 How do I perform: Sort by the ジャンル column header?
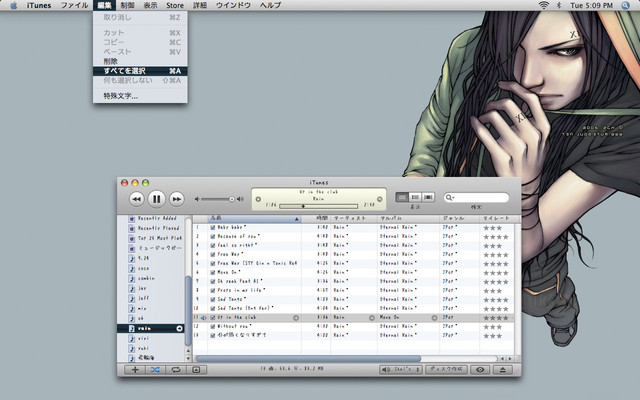coord(460,219)
